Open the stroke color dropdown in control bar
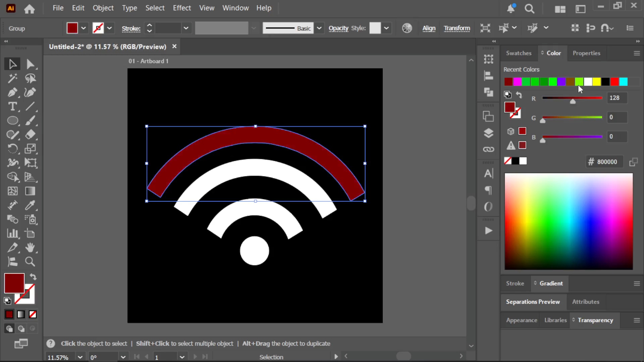Screen dimensions: 644x362 pyautogui.click(x=109, y=28)
